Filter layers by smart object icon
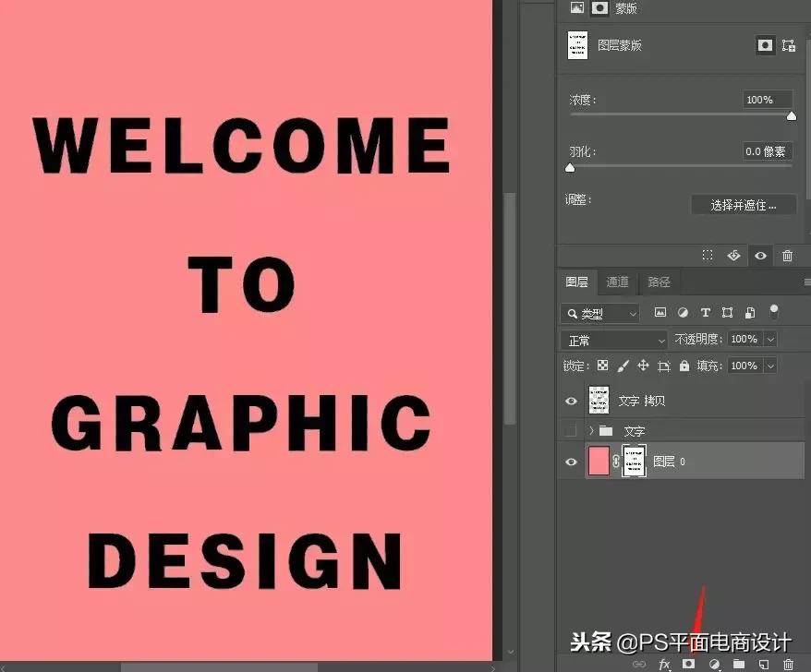The image size is (811, 672). (750, 313)
